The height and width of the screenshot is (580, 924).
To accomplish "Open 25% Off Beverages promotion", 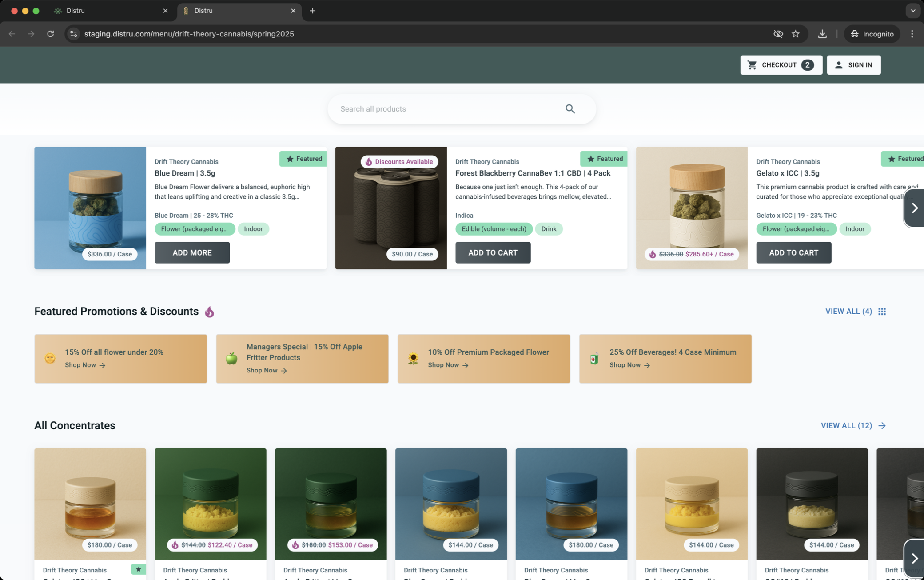I will 665,358.
